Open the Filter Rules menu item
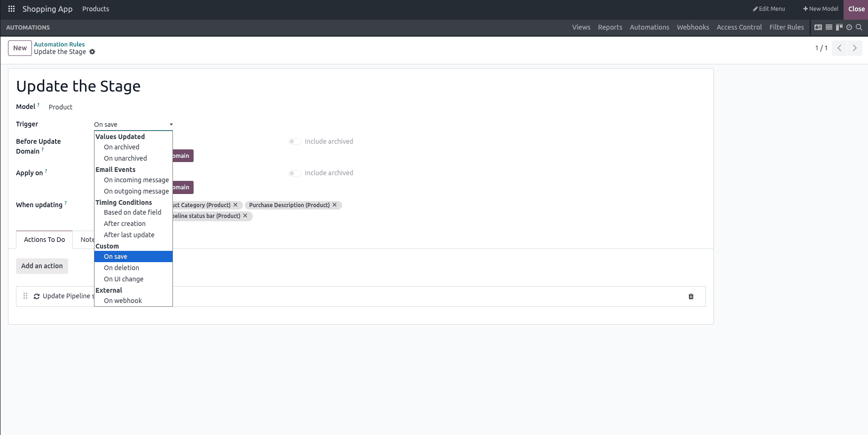The height and width of the screenshot is (435, 868). tap(787, 27)
